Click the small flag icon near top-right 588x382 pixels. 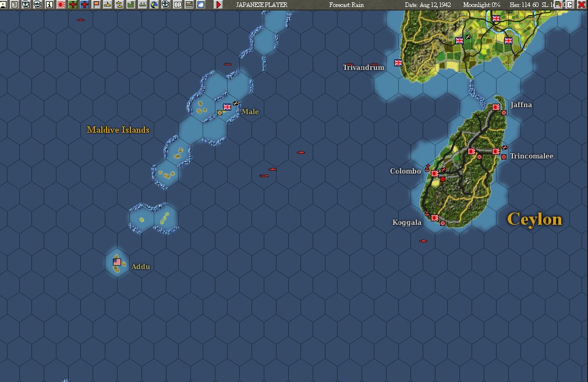(558, 5)
